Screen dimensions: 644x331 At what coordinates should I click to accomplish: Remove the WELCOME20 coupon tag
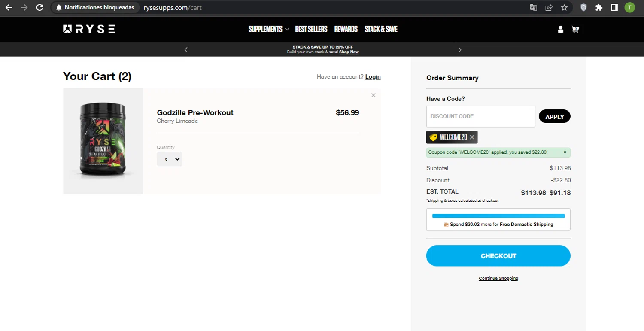point(472,137)
